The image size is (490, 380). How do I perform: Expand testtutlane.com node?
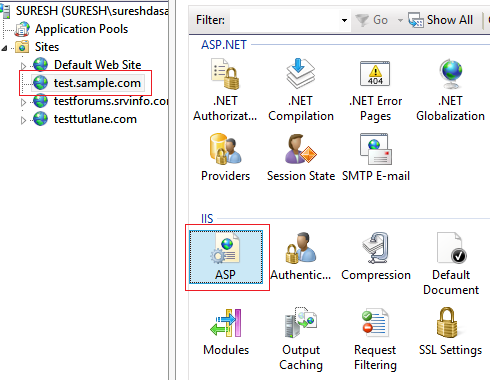(23, 120)
